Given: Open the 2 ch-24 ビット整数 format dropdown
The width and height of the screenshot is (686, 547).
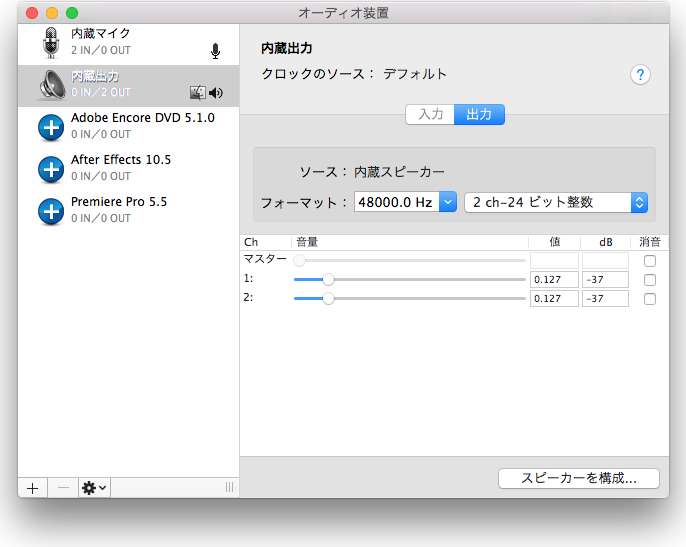Looking at the screenshot, I should coord(556,203).
